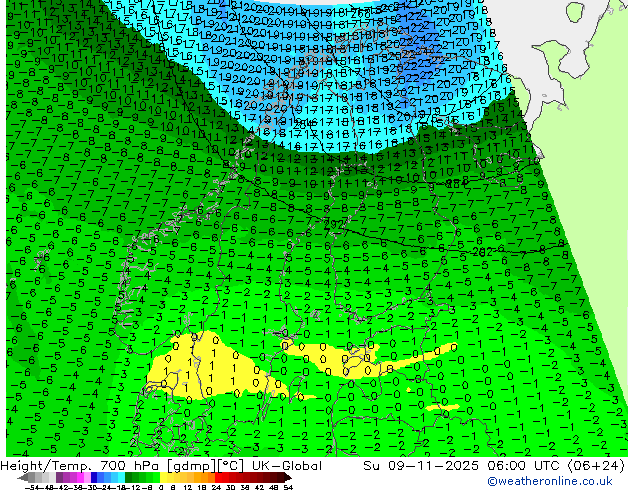
Task: Click the 'Height/Temp. 700 hPa' title text
Action: (x=81, y=466)
